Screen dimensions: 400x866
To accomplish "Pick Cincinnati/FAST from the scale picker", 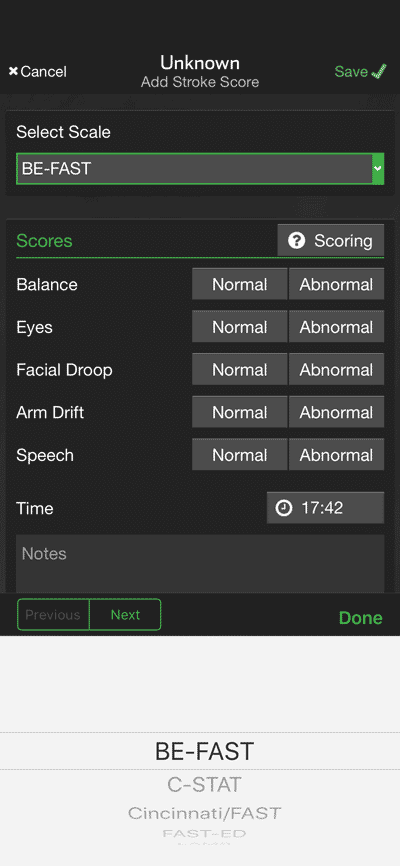I will [x=204, y=813].
